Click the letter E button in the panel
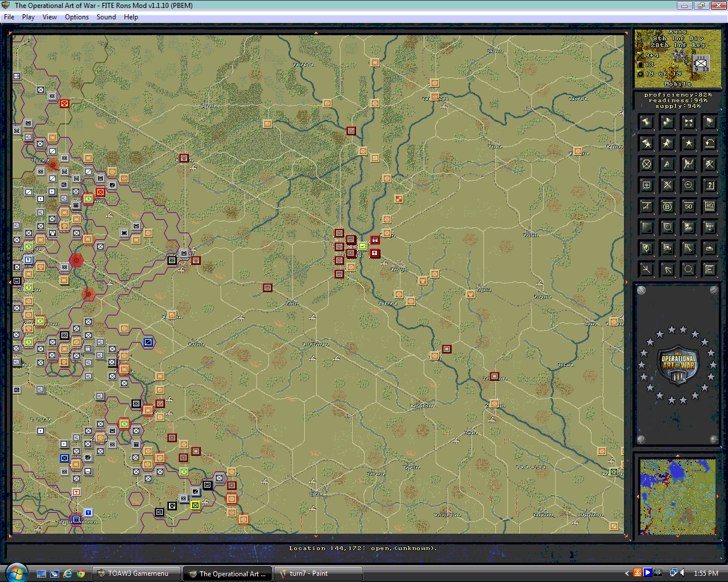728x582 pixels. (709, 269)
